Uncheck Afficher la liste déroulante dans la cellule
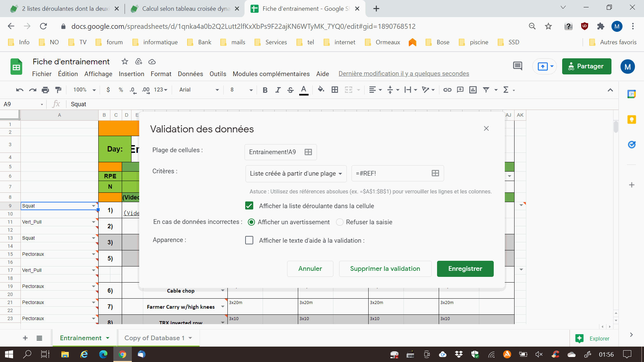The width and height of the screenshot is (644, 362). click(249, 206)
